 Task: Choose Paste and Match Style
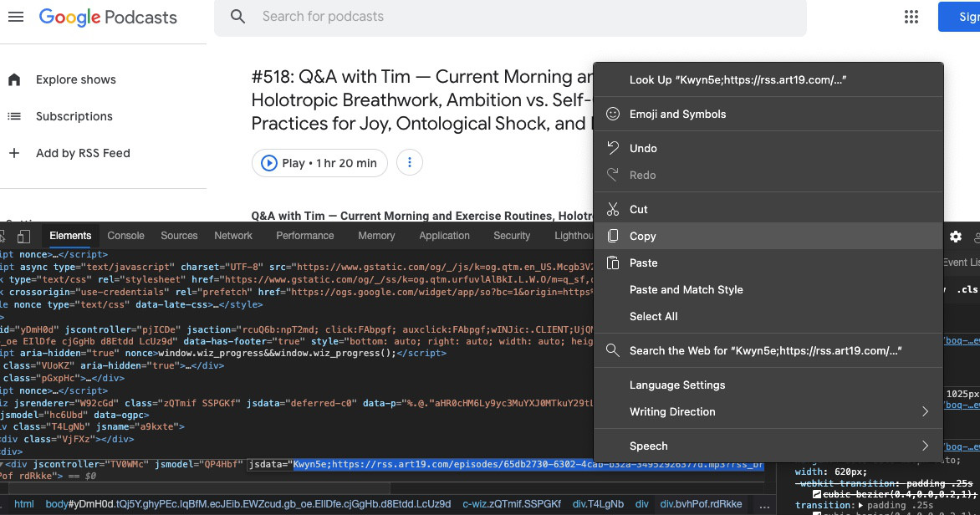[768, 289]
